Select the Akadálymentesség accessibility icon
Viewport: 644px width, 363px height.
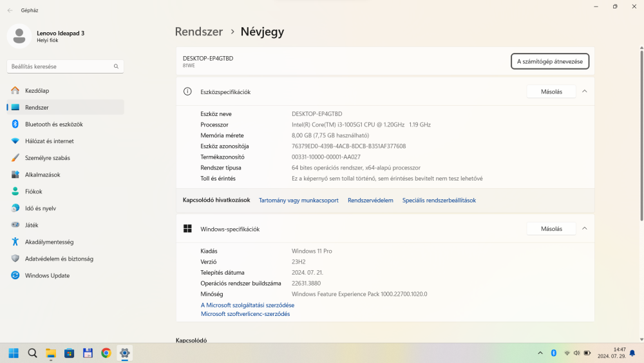15,242
